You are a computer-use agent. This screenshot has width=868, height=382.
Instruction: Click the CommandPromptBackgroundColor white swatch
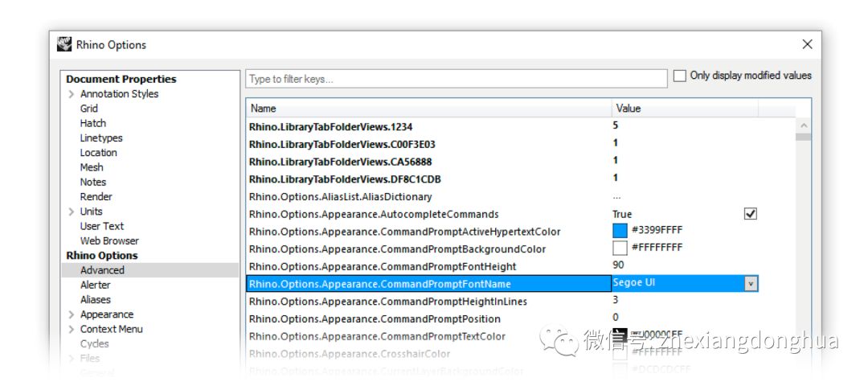click(x=620, y=248)
